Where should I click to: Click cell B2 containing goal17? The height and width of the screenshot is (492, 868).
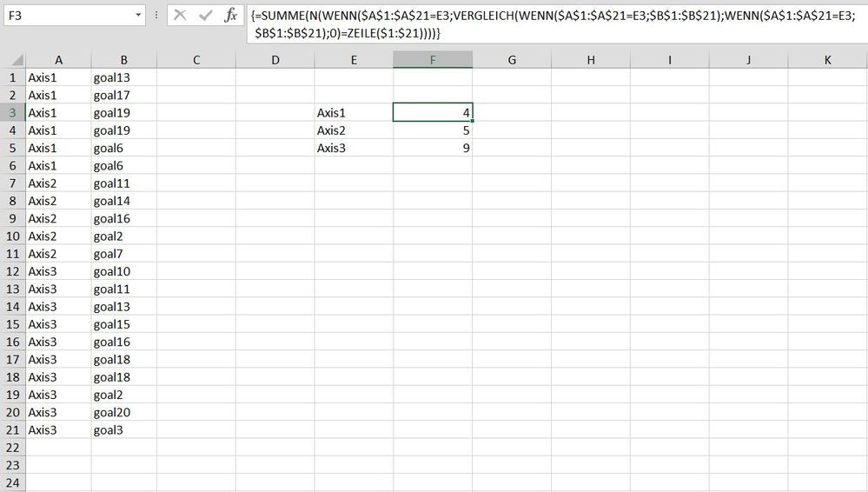pyautogui.click(x=124, y=96)
